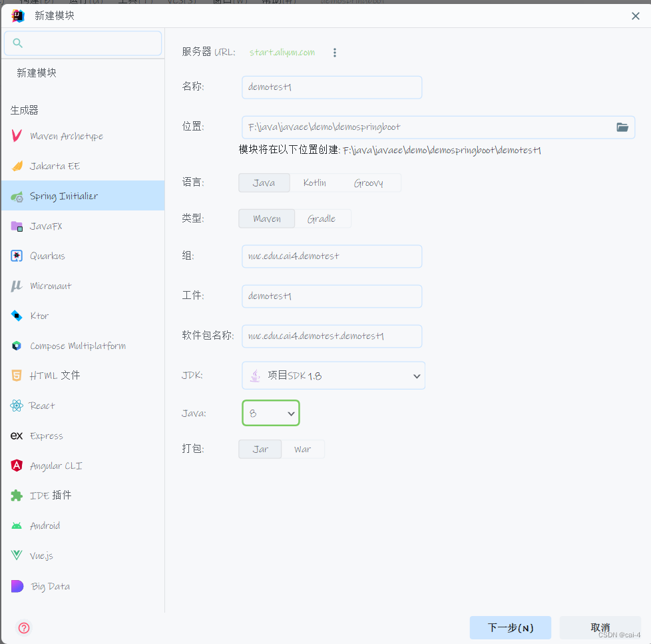Focus the generator search box
Image resolution: width=651 pixels, height=644 pixels.
click(x=83, y=43)
